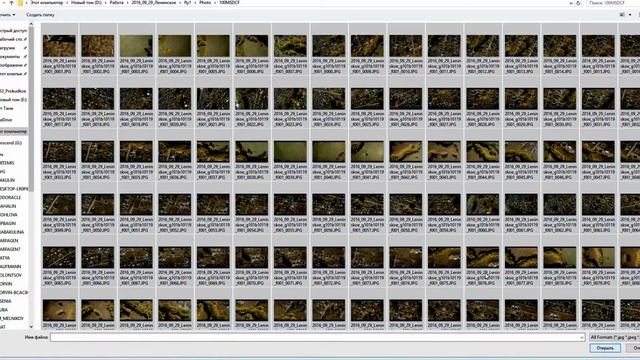640x360 pixels.
Task: Click the Открыть button
Action: click(x=605, y=348)
